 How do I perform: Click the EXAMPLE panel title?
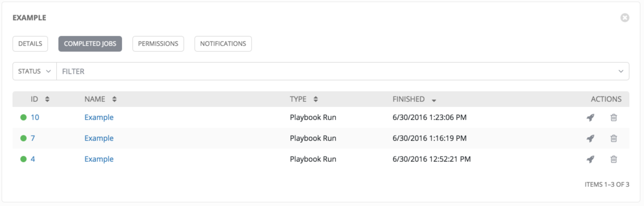tap(29, 18)
